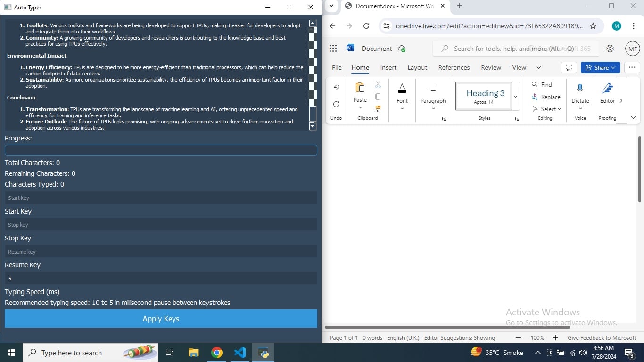
Task: Switch to the Insert ribbon tab
Action: 388,67
